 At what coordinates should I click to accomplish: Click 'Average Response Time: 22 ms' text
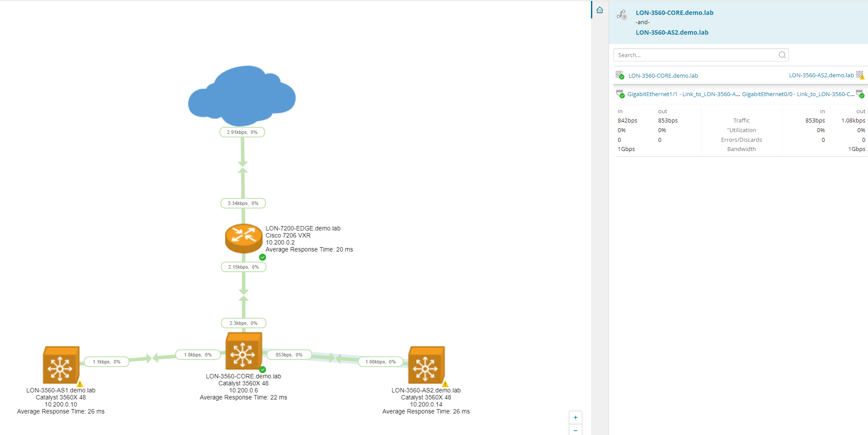tap(243, 397)
